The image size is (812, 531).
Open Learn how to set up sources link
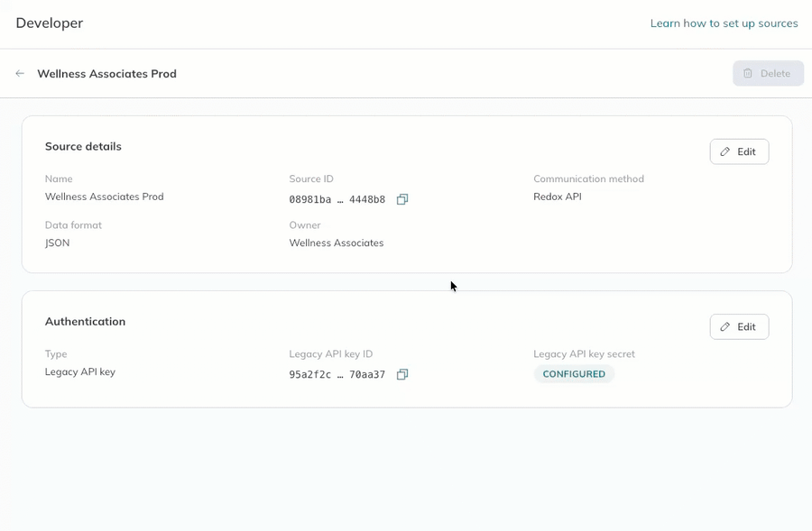[724, 23]
